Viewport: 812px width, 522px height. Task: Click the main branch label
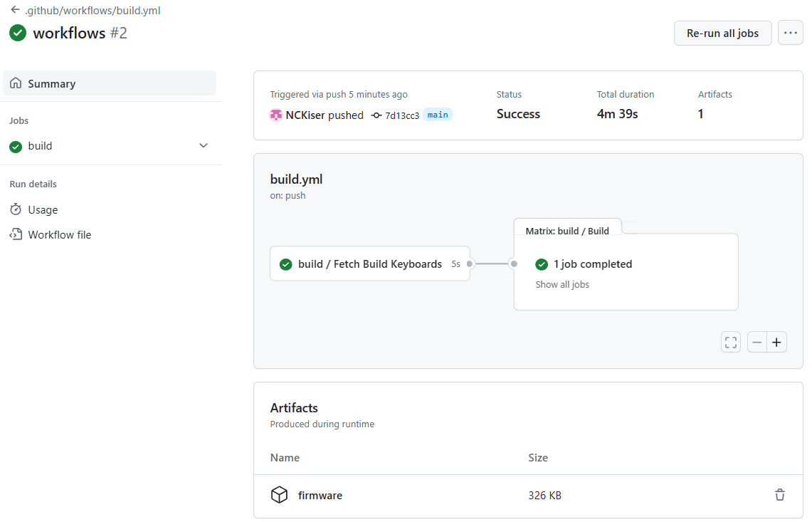(438, 115)
